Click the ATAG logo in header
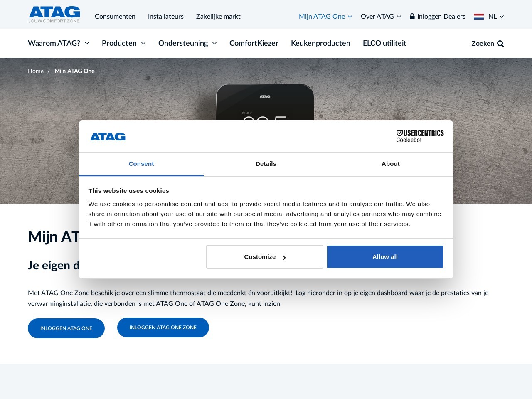The width and height of the screenshot is (532, 399). pyautogui.click(x=54, y=15)
